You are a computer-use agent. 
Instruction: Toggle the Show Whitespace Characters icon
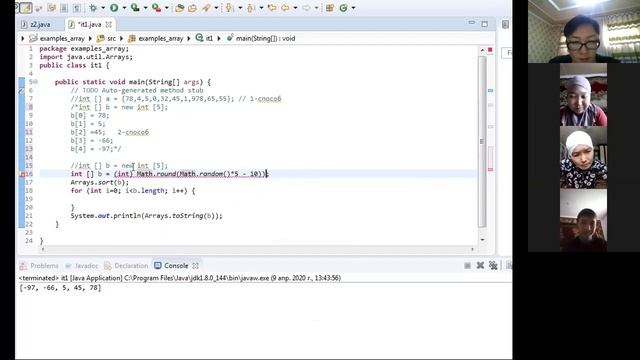pos(76,8)
